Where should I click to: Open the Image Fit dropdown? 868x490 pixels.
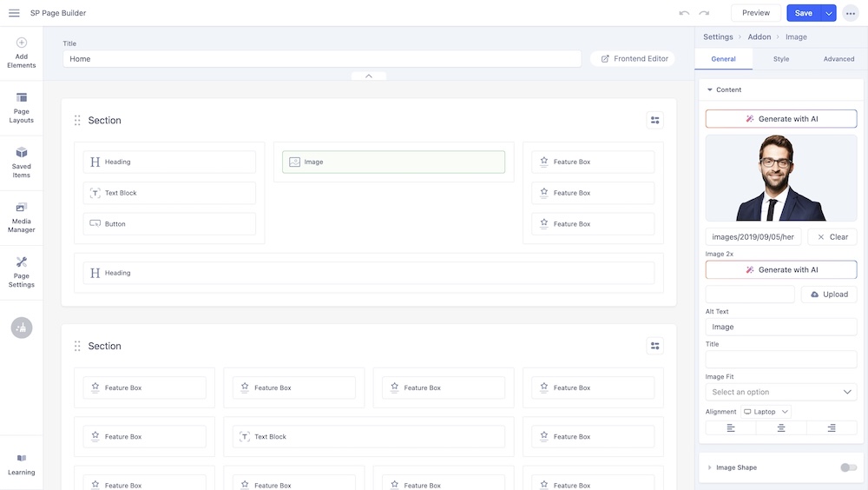pyautogui.click(x=781, y=392)
